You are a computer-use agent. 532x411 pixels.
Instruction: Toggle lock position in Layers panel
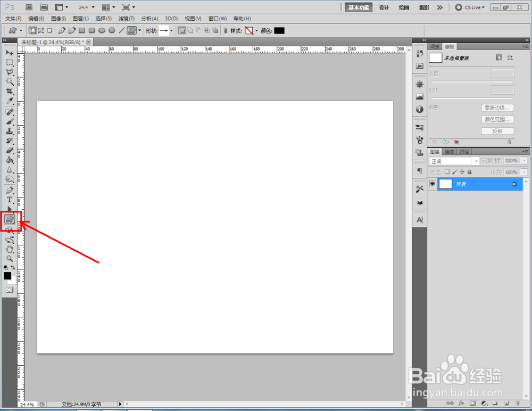pyautogui.click(x=462, y=172)
